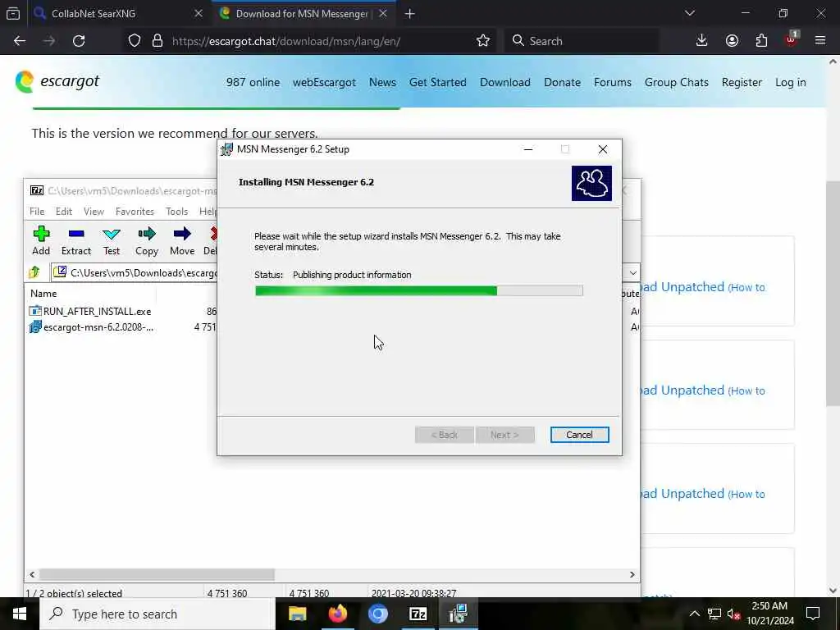Open the 7-Zip View menu

tap(94, 212)
